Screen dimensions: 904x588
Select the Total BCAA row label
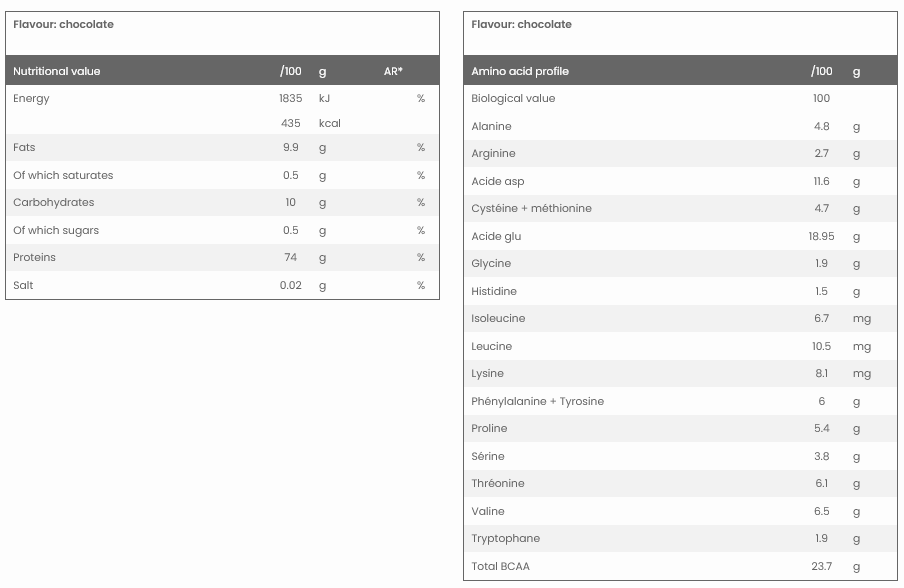pos(501,566)
